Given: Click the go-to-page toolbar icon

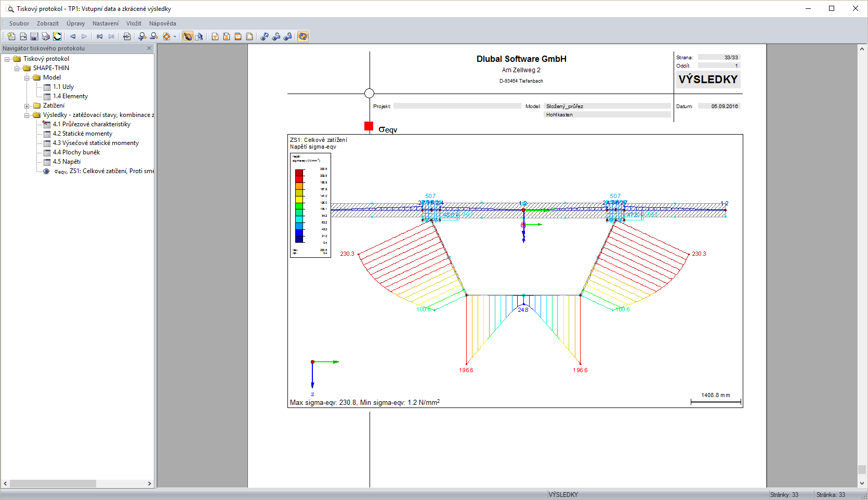Looking at the screenshot, I should click(127, 36).
